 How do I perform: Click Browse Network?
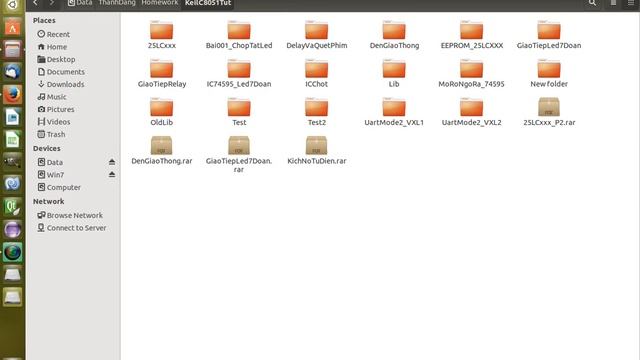[70, 215]
